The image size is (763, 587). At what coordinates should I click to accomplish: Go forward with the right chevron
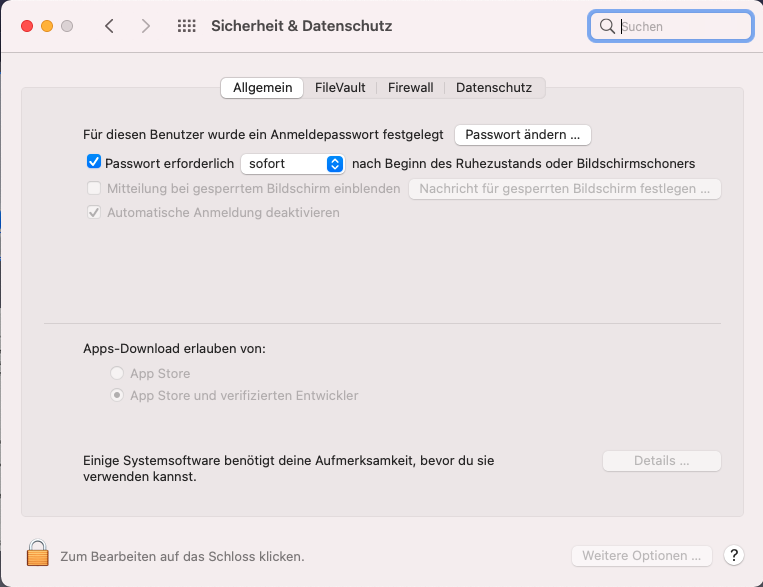(146, 26)
